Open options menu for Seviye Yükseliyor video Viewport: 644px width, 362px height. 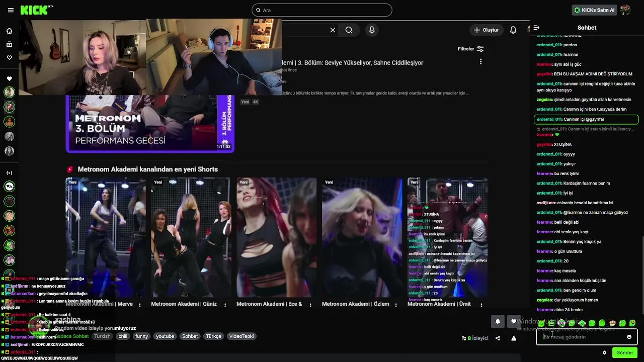[480, 62]
